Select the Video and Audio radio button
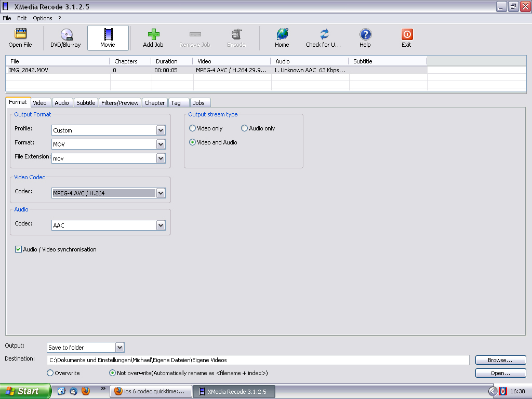Screen dimensions: 532x399 [x=192, y=142]
